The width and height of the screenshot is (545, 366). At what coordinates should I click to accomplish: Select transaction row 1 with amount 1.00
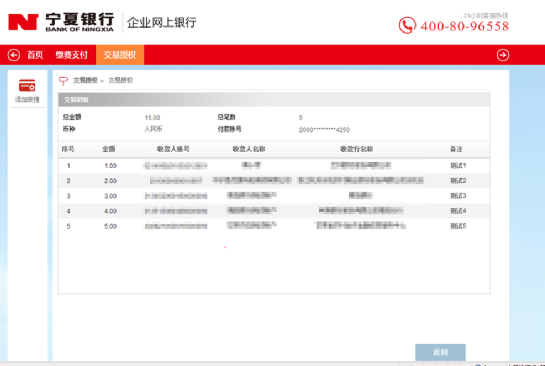tap(274, 165)
